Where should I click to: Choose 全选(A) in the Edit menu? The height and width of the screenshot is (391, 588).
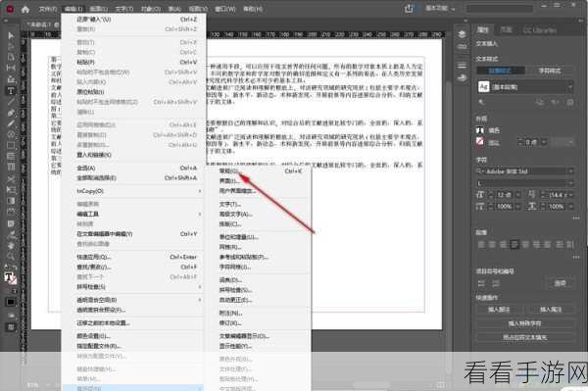pyautogui.click(x=137, y=168)
